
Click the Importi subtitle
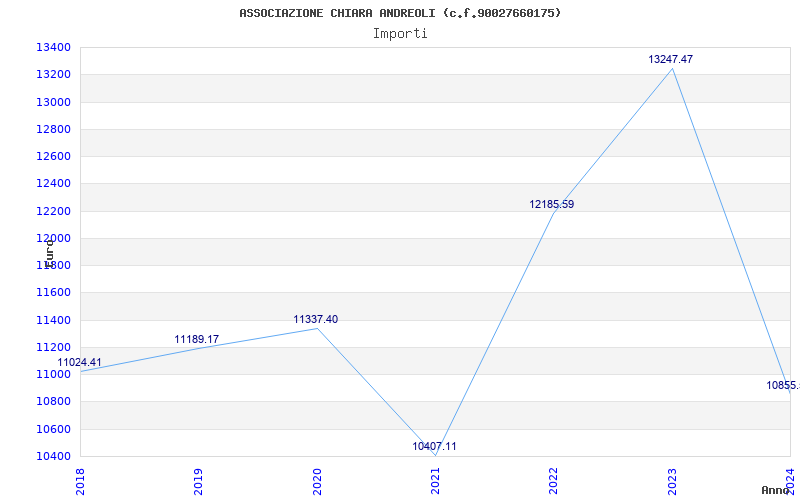(400, 34)
